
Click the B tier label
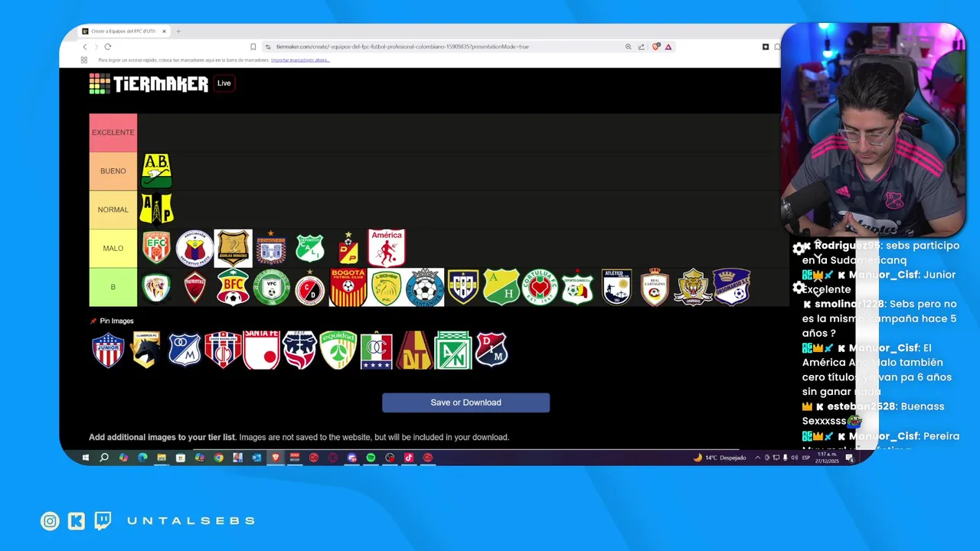(113, 287)
